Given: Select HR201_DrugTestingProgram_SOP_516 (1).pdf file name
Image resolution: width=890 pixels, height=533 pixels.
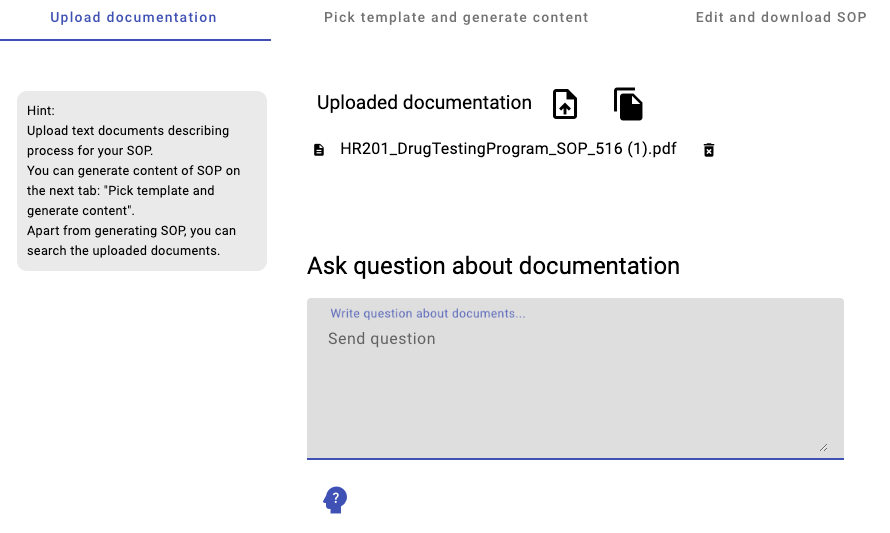Looking at the screenshot, I should pos(508,149).
